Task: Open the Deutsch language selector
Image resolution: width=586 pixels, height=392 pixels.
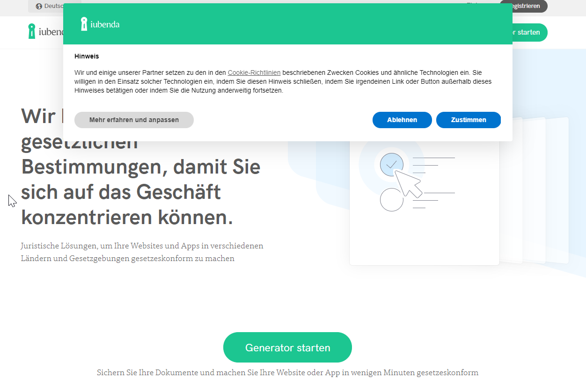Action: click(x=52, y=6)
